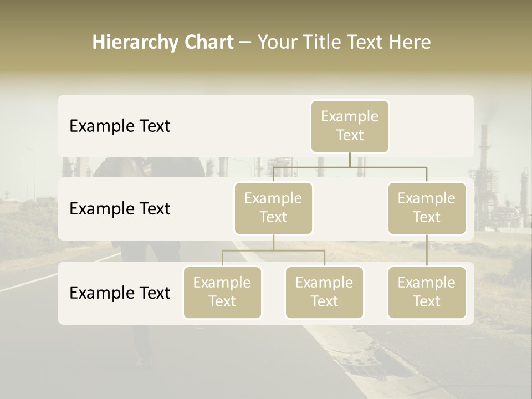Select the vertical connector beneath the middle-left box
Screen dimensions: 532x399
tap(273, 242)
